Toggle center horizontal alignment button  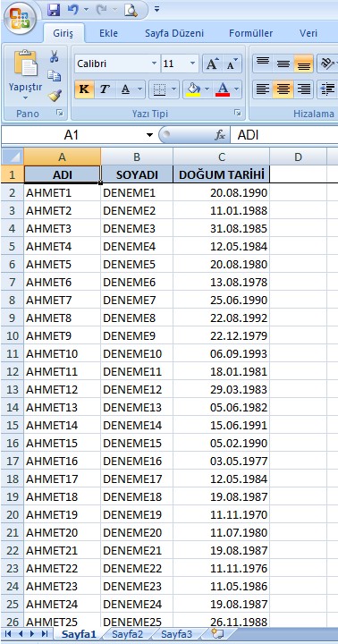pyautogui.click(x=283, y=89)
